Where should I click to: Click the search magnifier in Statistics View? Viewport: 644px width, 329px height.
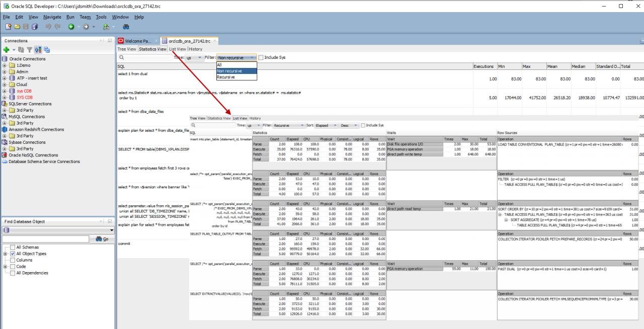[x=122, y=58]
